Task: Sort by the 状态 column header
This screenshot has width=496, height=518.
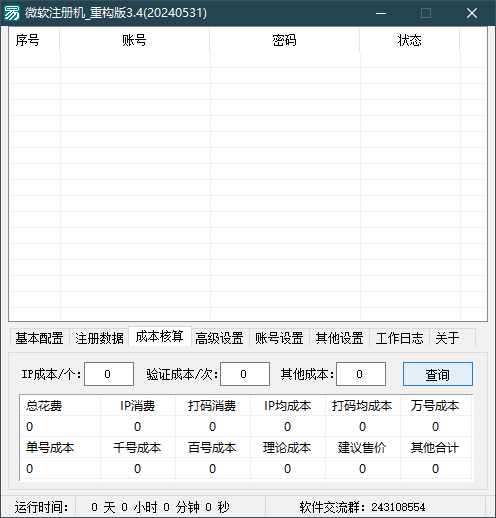Action: [410, 40]
